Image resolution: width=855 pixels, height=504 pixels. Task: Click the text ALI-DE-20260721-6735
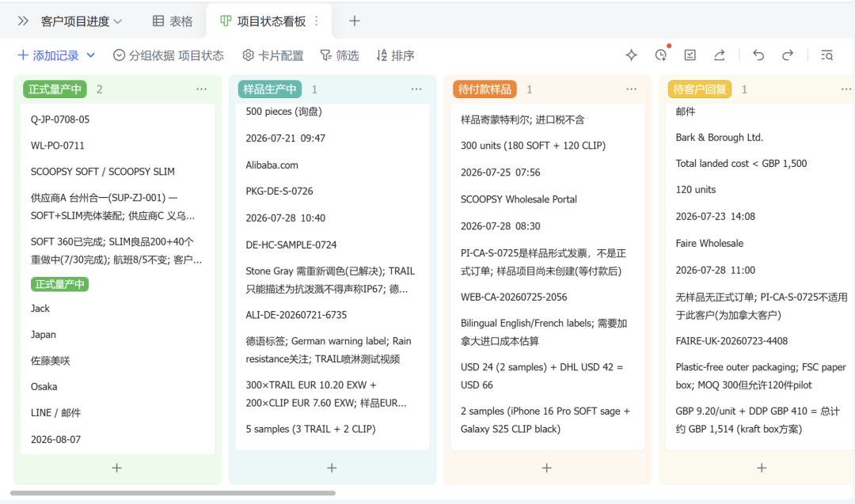click(x=296, y=315)
